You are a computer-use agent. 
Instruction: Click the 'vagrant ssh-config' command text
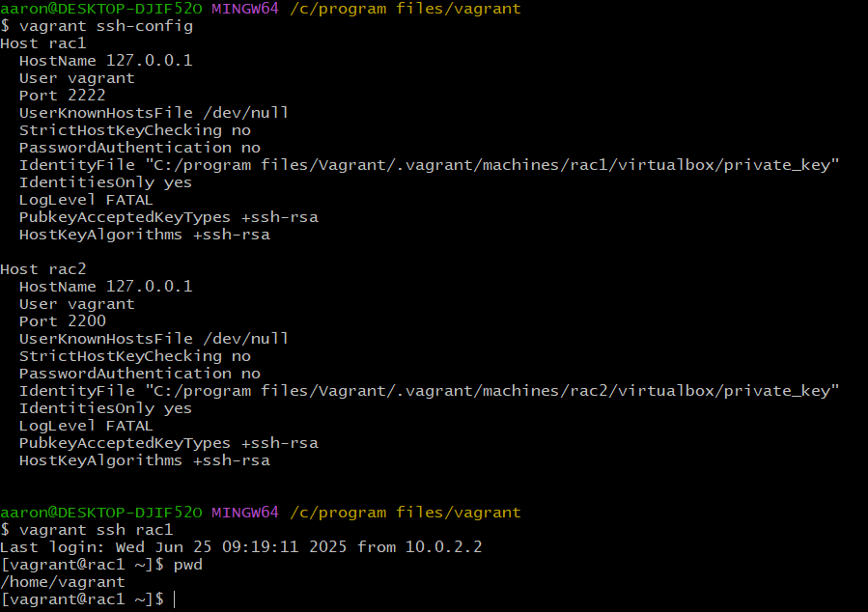pyautogui.click(x=105, y=26)
